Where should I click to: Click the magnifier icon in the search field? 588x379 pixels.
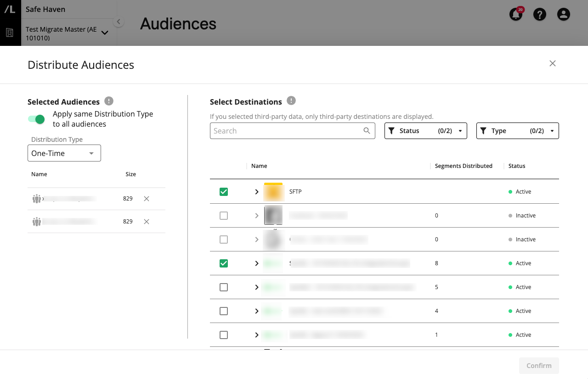(x=367, y=131)
